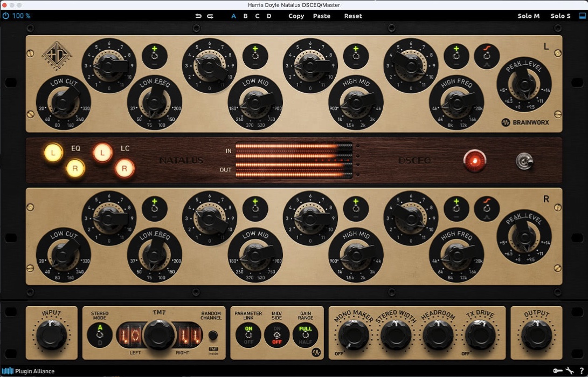
Task: Click the R channel LOW FREQ knob
Action: (x=155, y=256)
